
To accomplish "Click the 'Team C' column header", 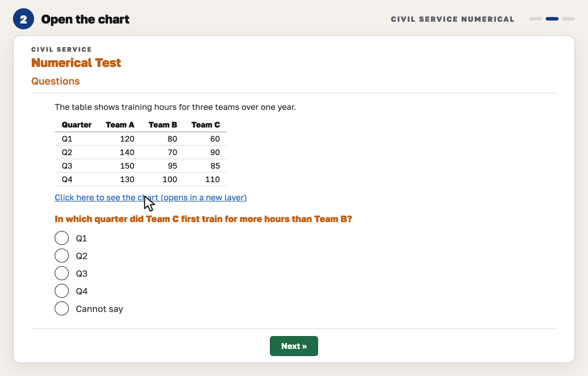I will tap(206, 125).
